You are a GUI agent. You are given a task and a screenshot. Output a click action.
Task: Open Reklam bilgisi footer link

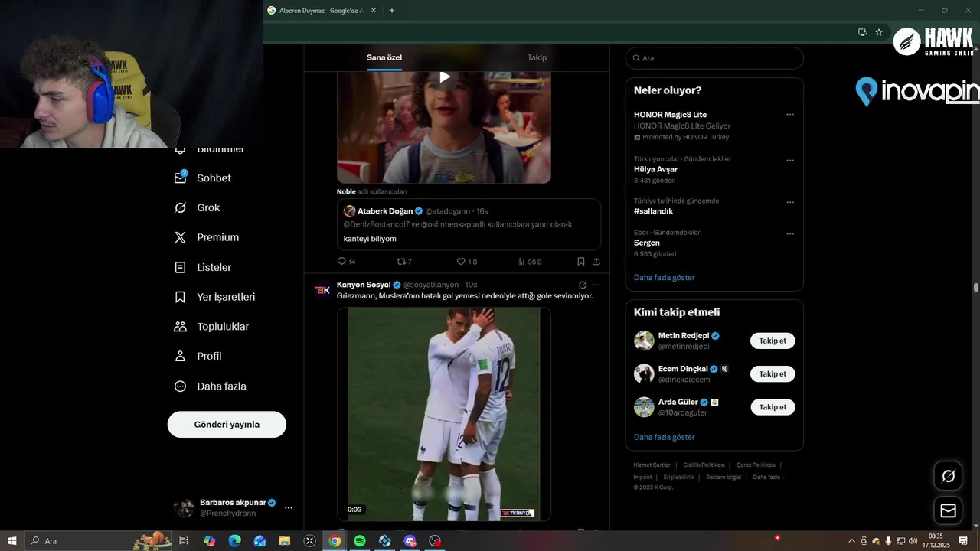pyautogui.click(x=724, y=477)
